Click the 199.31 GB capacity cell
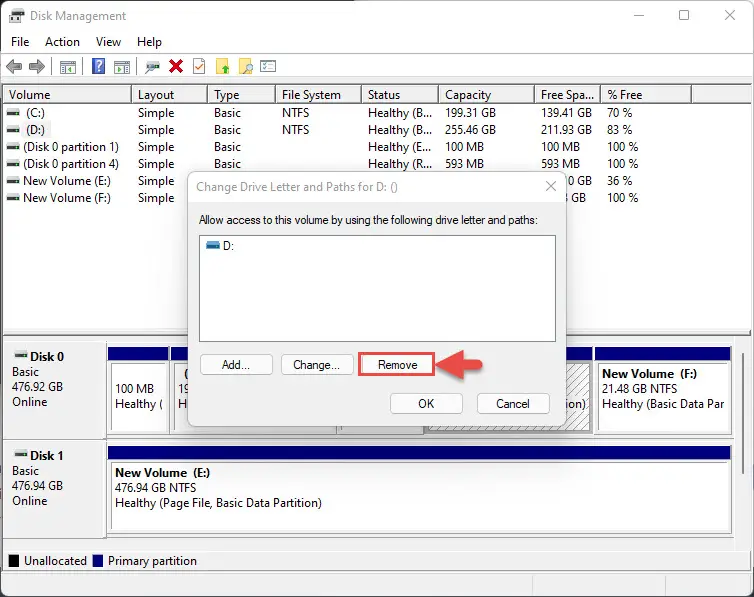 [470, 112]
